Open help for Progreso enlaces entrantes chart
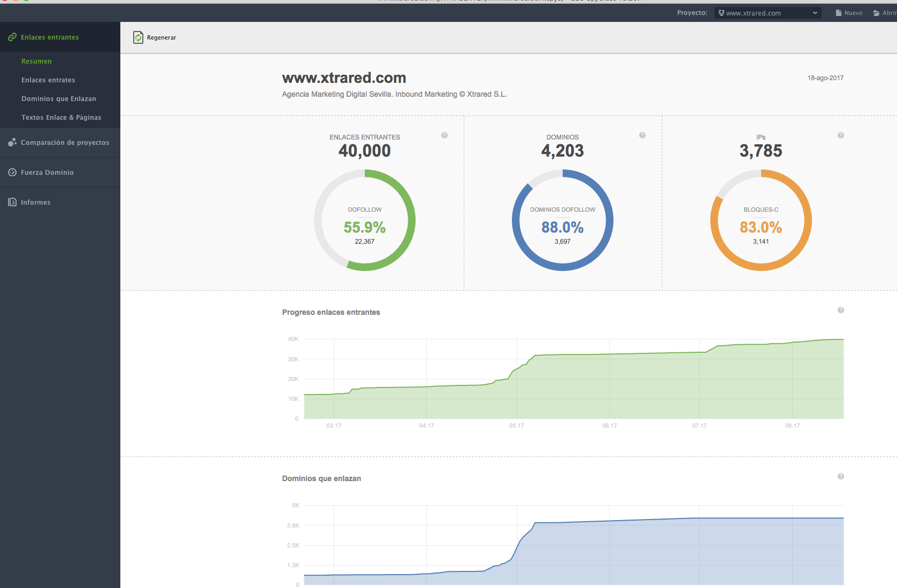 (x=841, y=310)
